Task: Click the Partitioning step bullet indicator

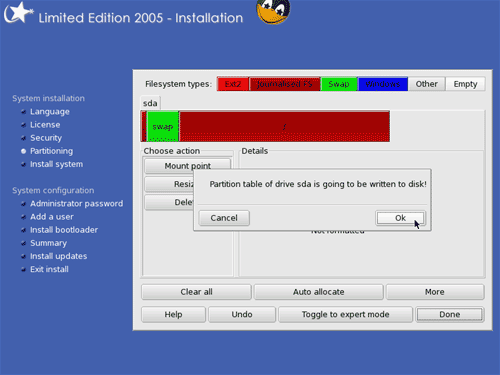Action: (23, 151)
